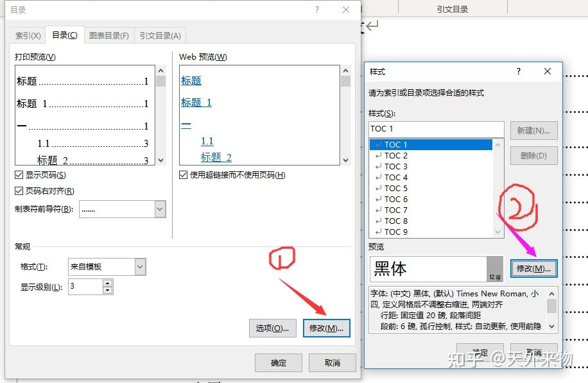The image size is (588, 383).
Task: Click the 1.1 link in Web preview
Action: tap(207, 141)
